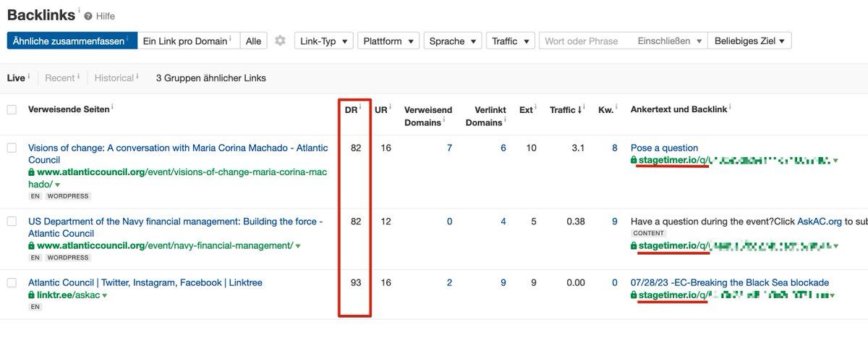Click the Pose a question anchor link
Viewport: 868px width, 359px height.
pyautogui.click(x=664, y=148)
